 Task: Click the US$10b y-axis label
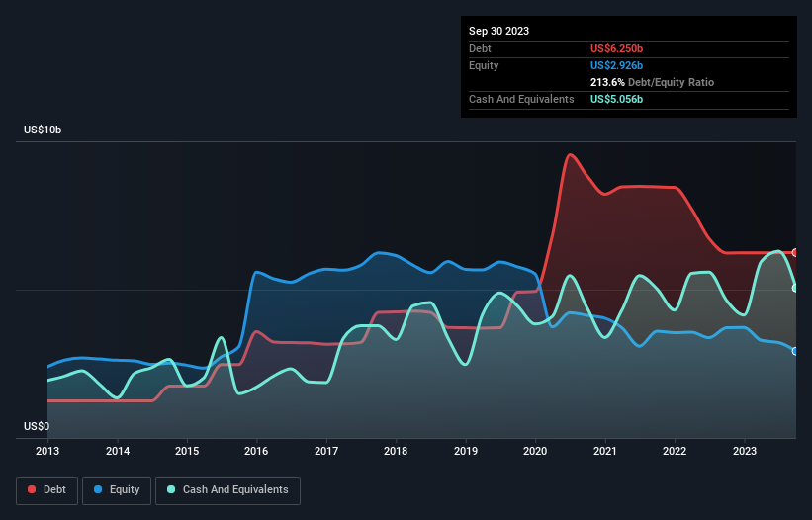pyautogui.click(x=43, y=130)
